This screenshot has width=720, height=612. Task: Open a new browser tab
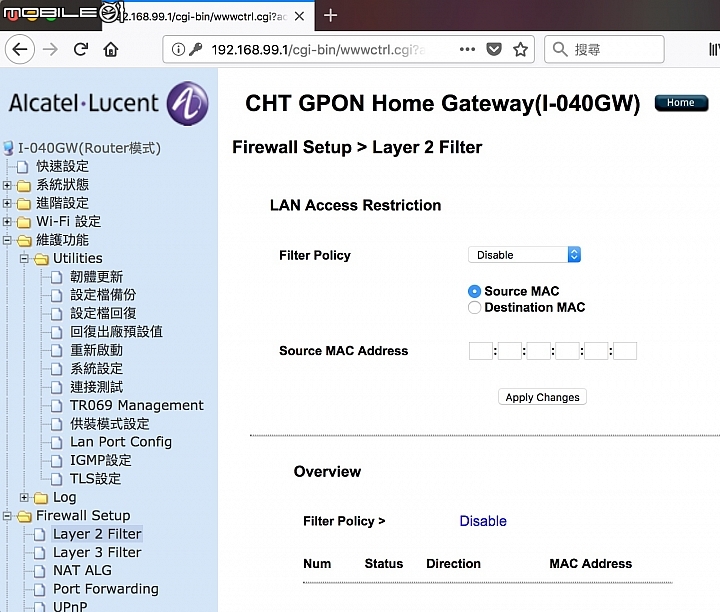(330, 15)
